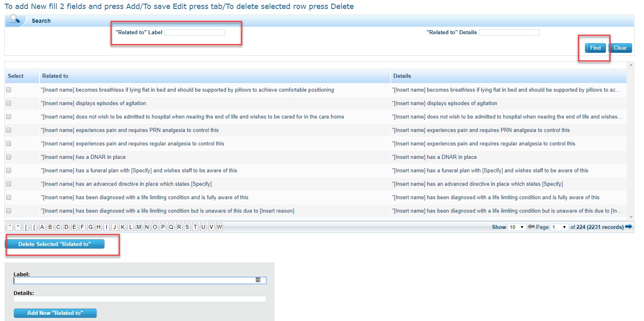Click Delete Selected "Related to" button

coord(55,244)
